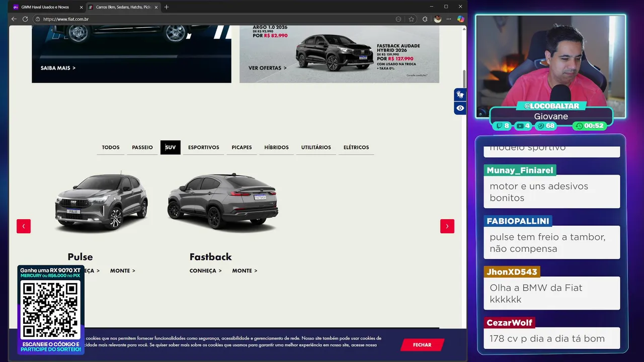Reload the Fiat page
Viewport: 644px width, 362px height.
pyautogui.click(x=25, y=19)
